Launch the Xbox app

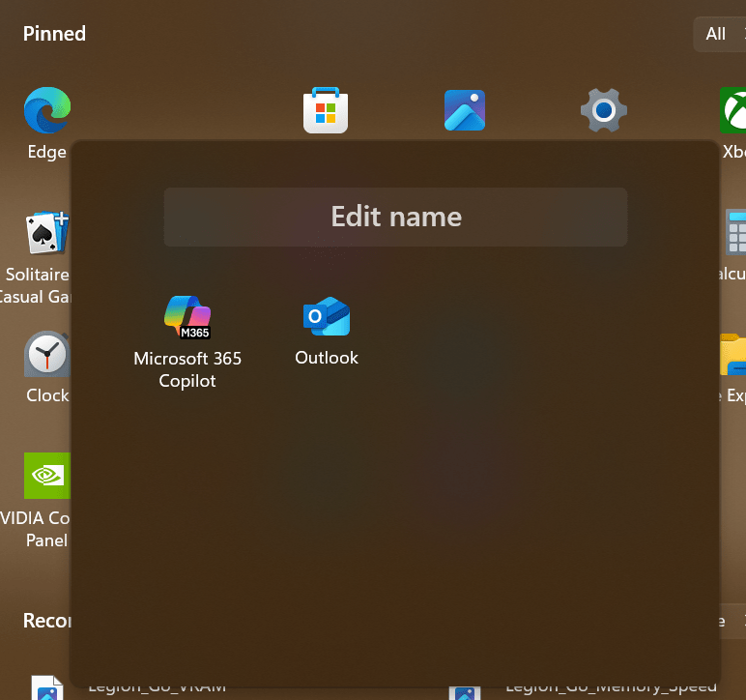pyautogui.click(x=734, y=110)
